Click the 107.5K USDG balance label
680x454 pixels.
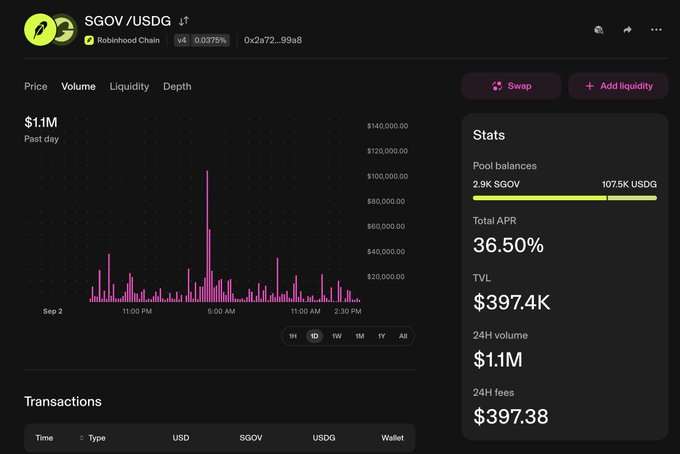click(x=629, y=184)
